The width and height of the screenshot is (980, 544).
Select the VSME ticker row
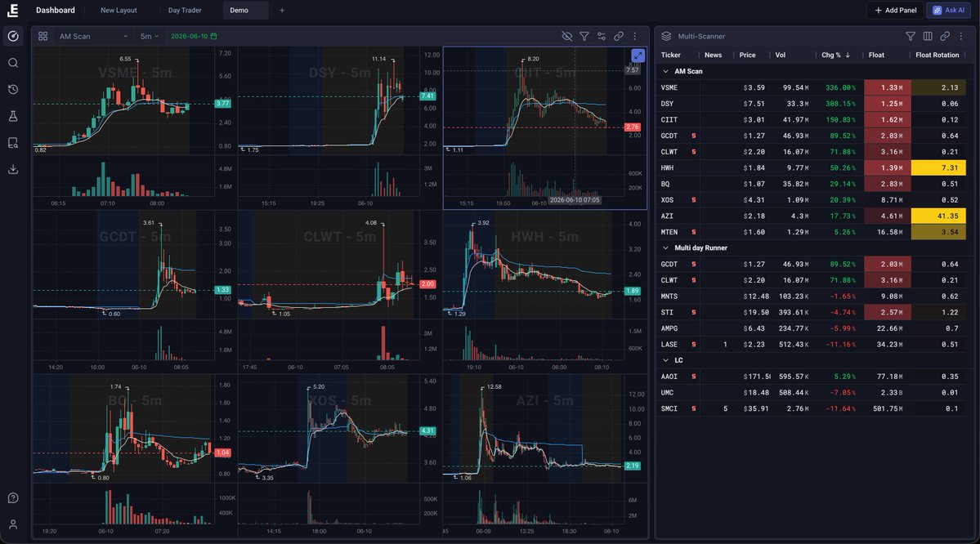812,87
